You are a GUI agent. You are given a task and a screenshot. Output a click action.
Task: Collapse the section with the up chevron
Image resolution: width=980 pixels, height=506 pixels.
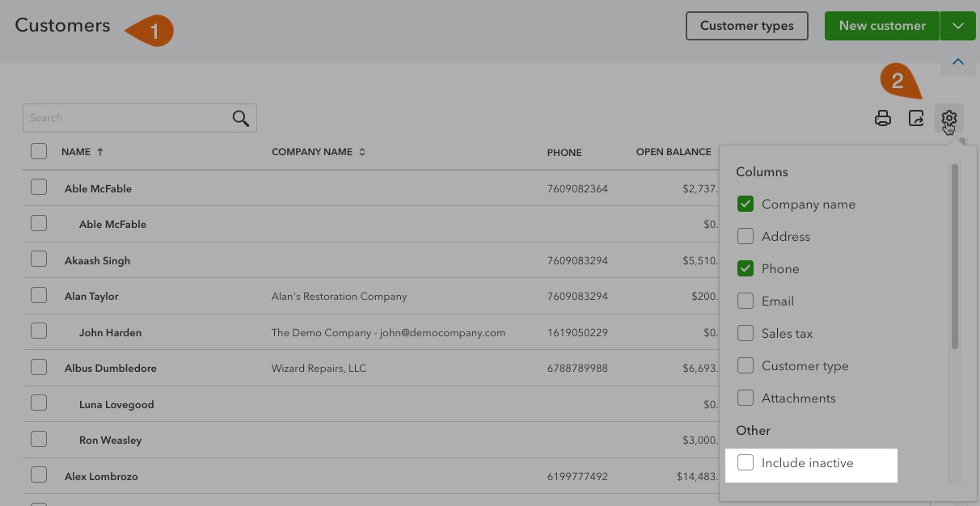pos(958,62)
